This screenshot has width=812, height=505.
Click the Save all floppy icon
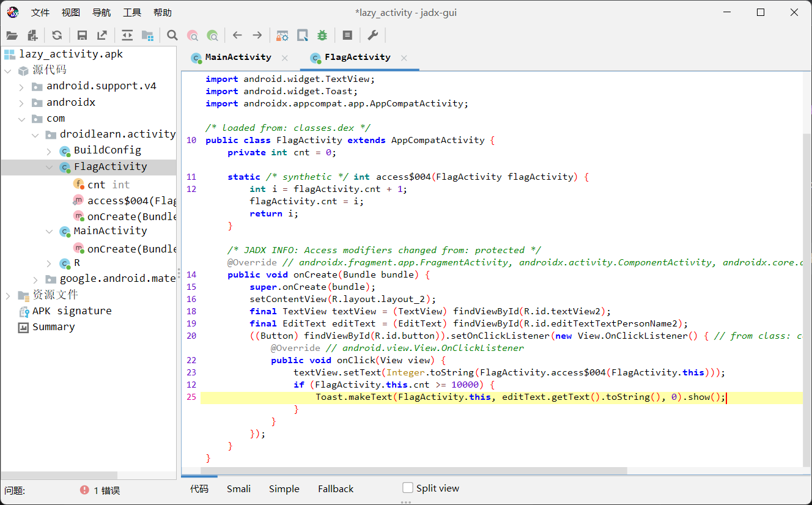[82, 35]
